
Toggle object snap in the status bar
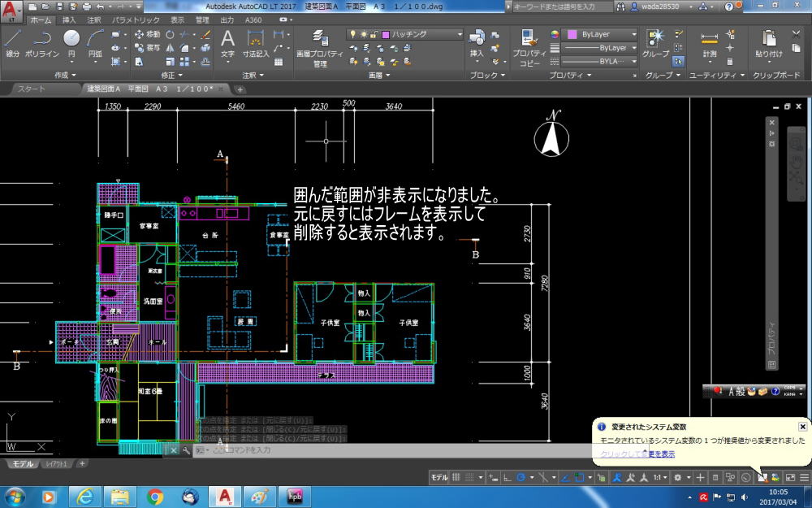point(580,477)
